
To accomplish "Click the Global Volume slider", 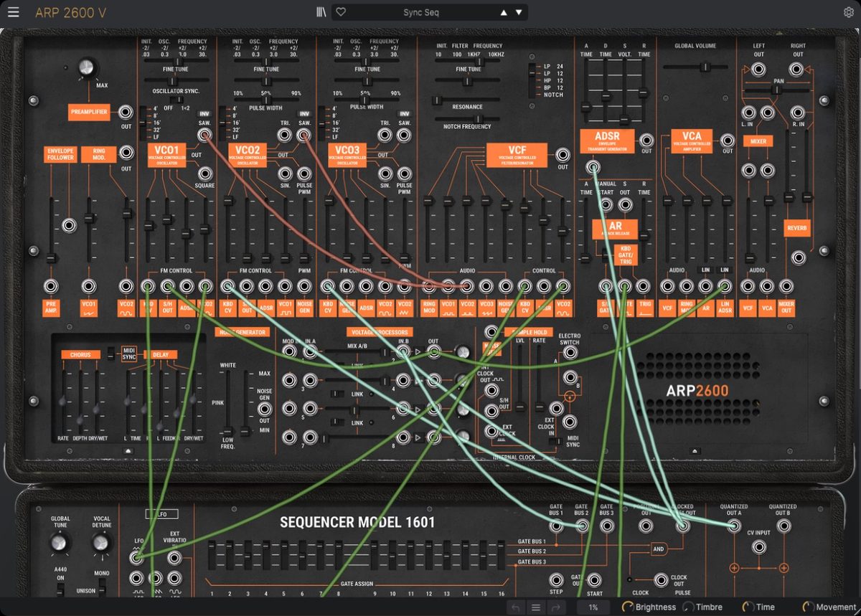I will coord(695,67).
